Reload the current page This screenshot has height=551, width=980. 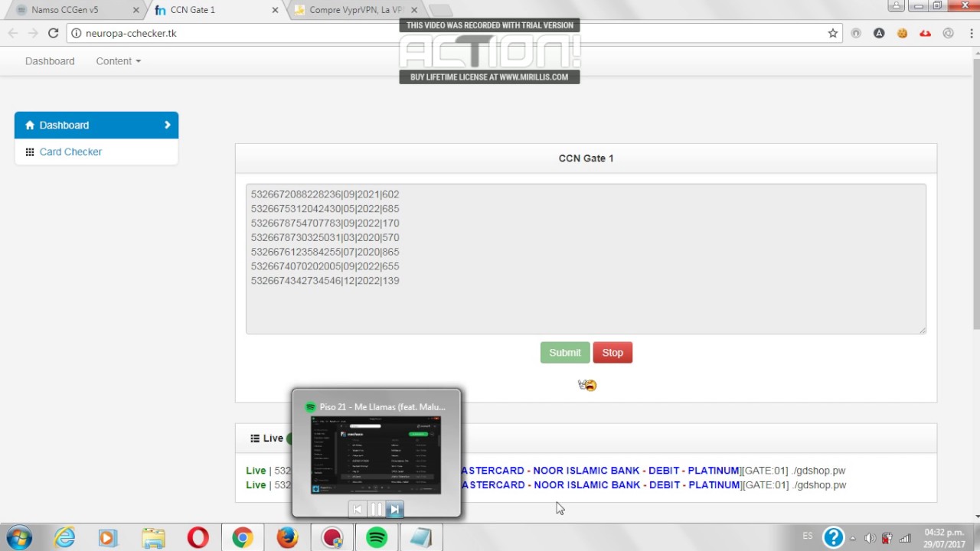click(x=53, y=33)
